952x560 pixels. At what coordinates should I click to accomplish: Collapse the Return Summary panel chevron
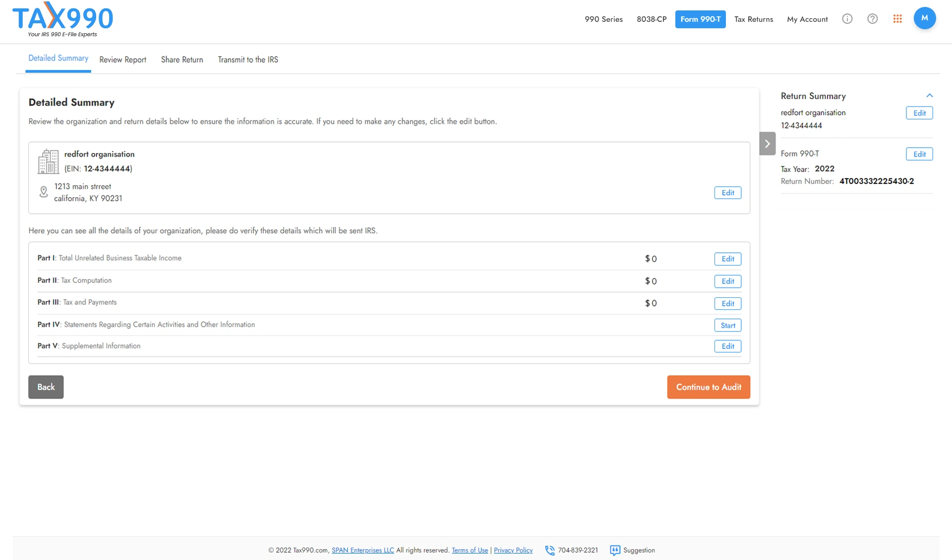(x=929, y=96)
